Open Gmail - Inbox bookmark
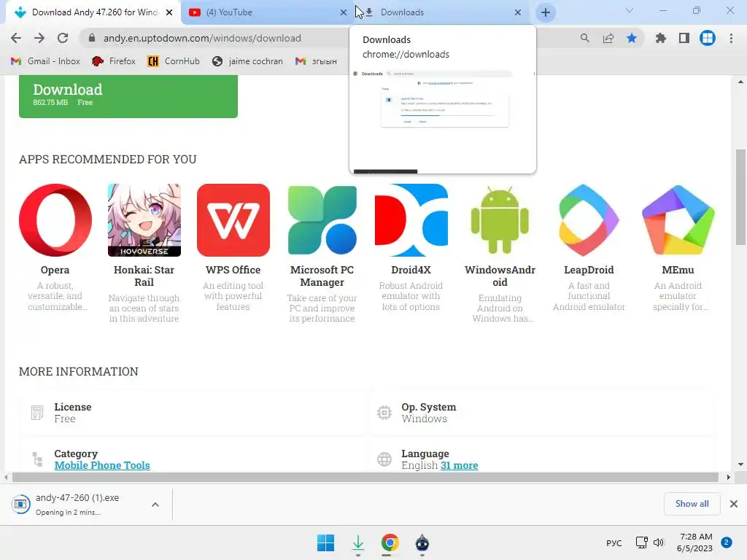 point(45,61)
